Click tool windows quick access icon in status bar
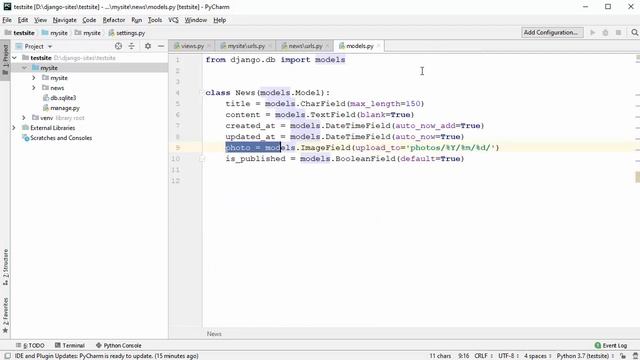The image size is (640, 360). 7,356
